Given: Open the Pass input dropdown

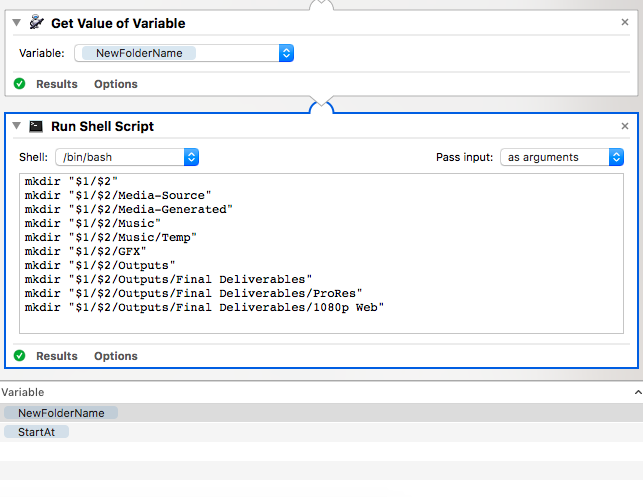Looking at the screenshot, I should click(x=616, y=157).
